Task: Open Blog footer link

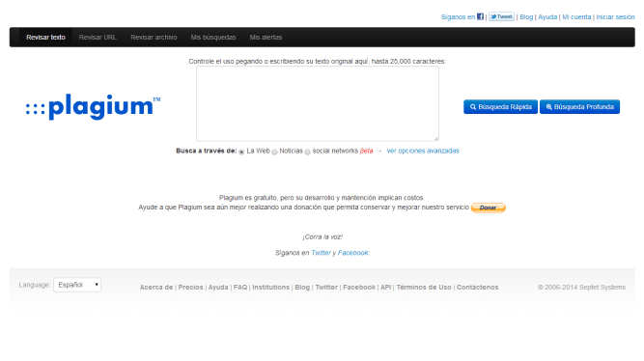Action: click(302, 287)
